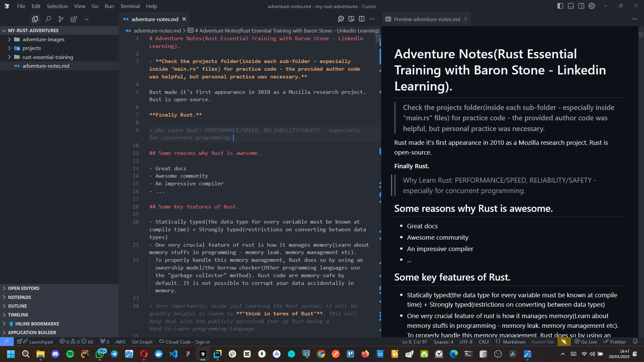
Task: Open the Terminal menu
Action: (x=130, y=6)
